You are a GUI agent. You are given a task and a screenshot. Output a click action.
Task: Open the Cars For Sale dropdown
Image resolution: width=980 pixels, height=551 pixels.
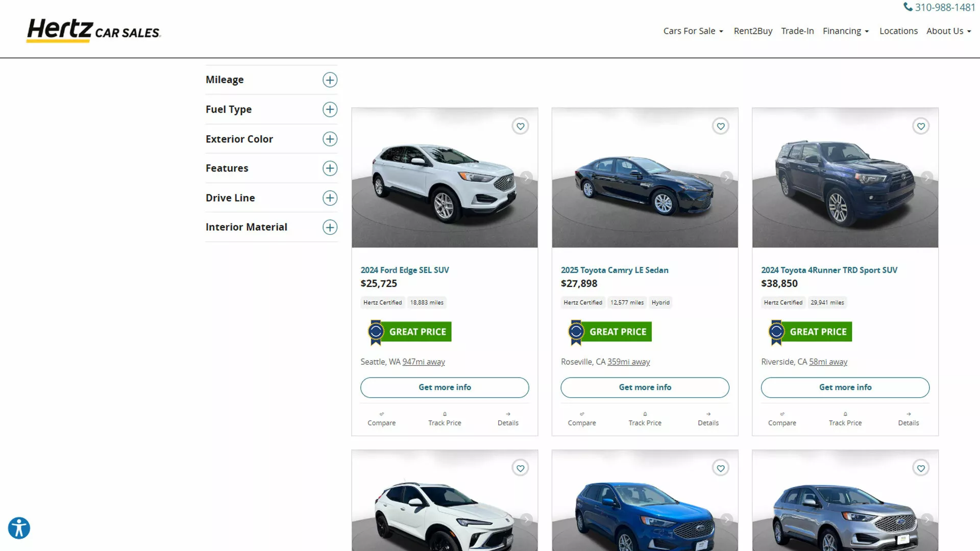pyautogui.click(x=693, y=31)
